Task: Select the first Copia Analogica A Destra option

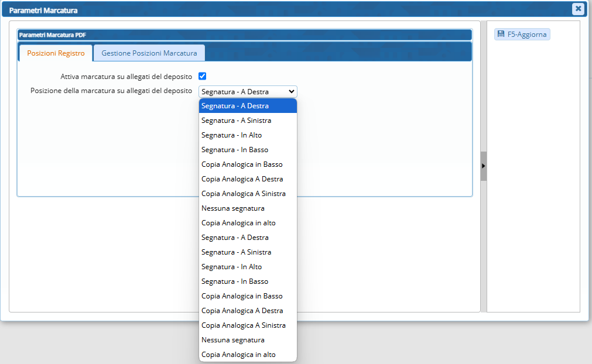Action: [248, 179]
